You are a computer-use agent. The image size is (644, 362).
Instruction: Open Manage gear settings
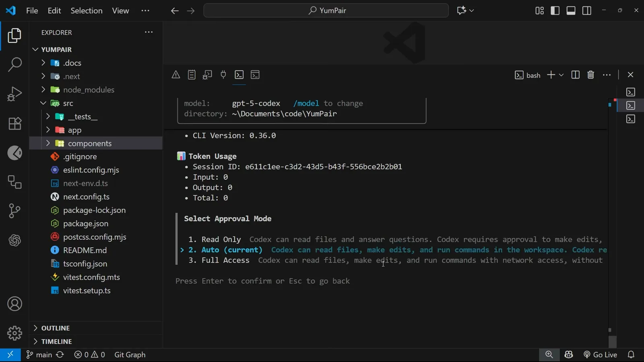(x=14, y=333)
